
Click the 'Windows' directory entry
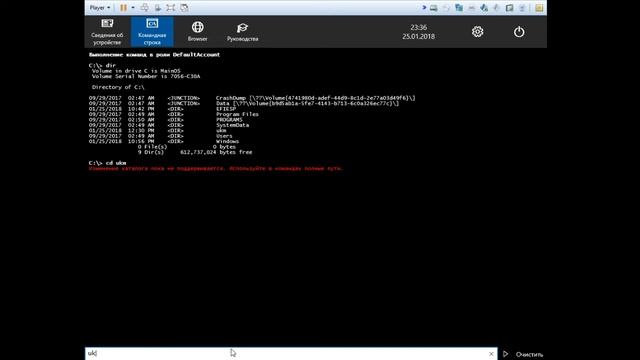[x=227, y=141]
